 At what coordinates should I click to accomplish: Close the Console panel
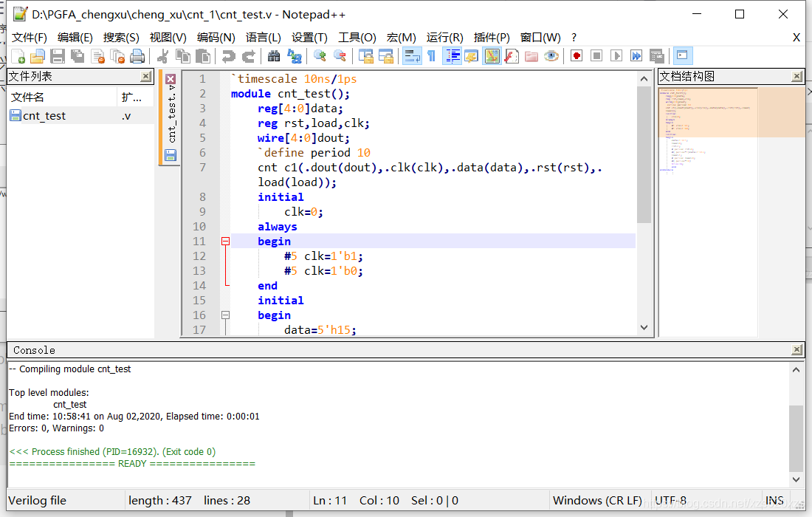point(797,350)
